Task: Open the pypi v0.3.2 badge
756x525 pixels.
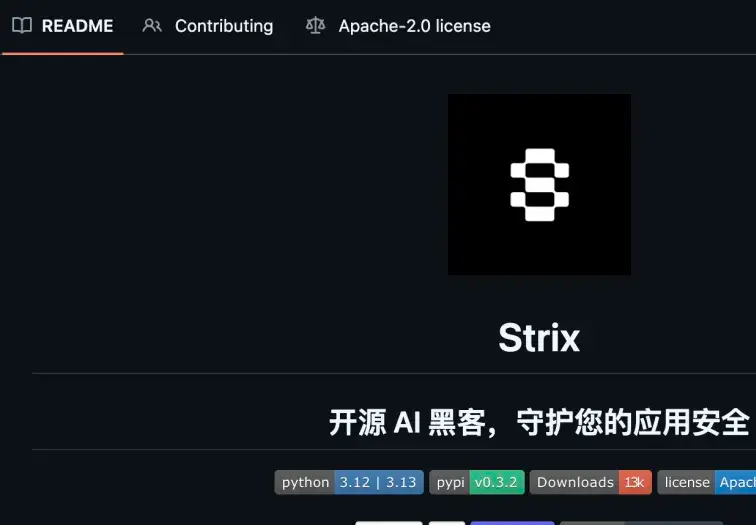Action: coord(477,482)
